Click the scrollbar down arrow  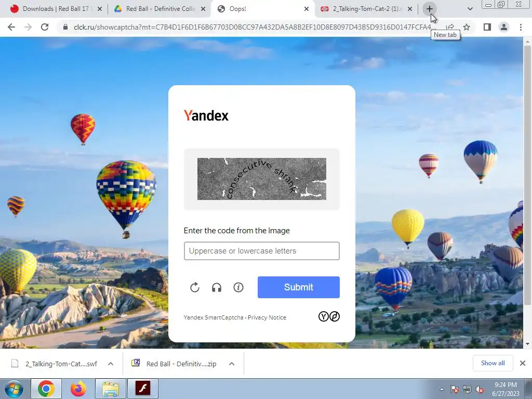pyautogui.click(x=528, y=344)
